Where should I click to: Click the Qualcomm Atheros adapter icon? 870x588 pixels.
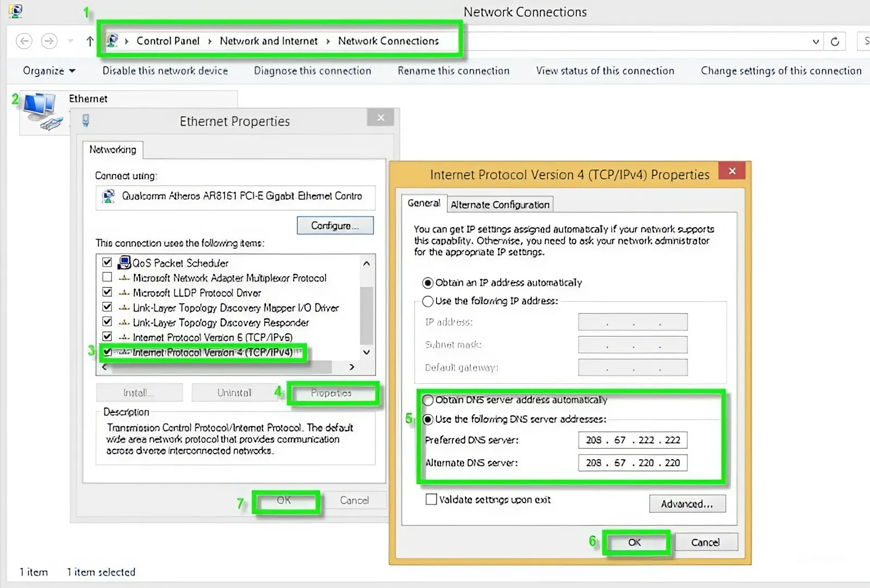tap(109, 196)
